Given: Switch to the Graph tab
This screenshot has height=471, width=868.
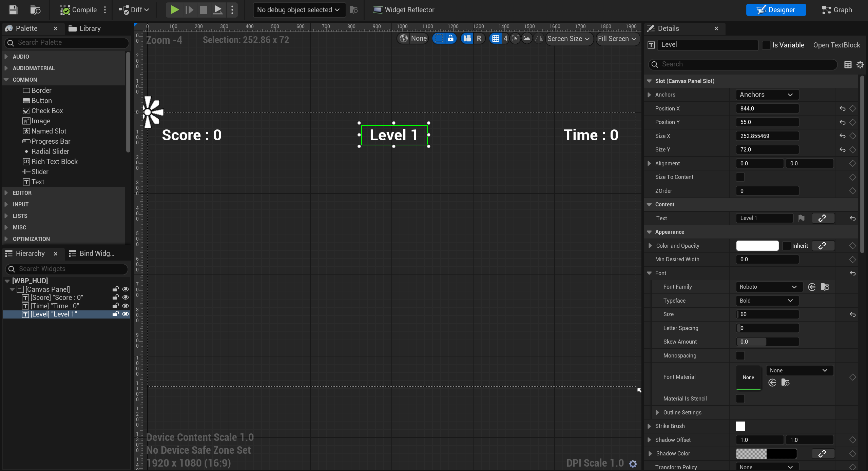Looking at the screenshot, I should pos(837,10).
